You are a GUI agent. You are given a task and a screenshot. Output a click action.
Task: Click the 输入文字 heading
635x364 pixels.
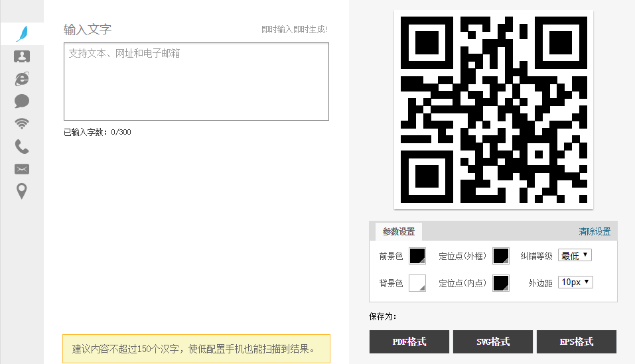[88, 30]
